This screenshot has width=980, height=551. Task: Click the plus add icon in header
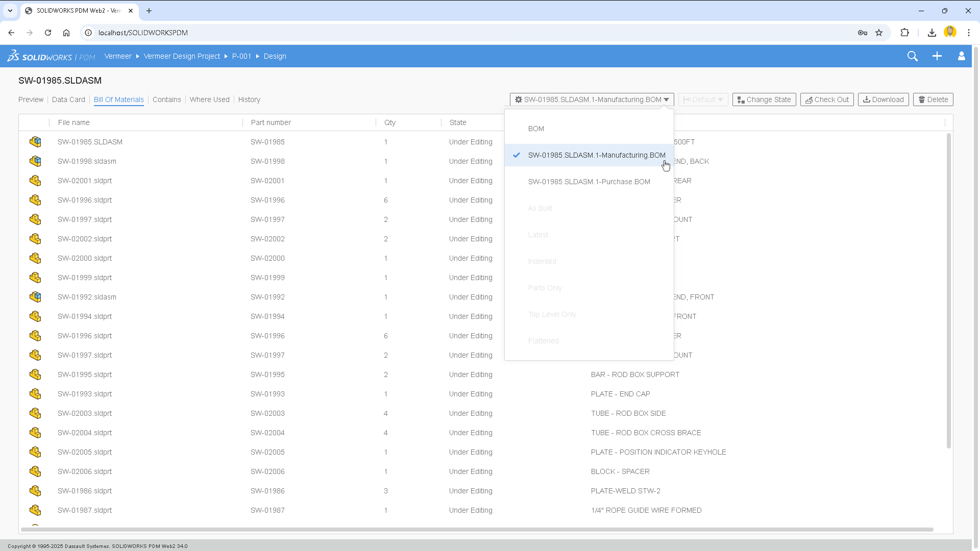[x=937, y=56]
